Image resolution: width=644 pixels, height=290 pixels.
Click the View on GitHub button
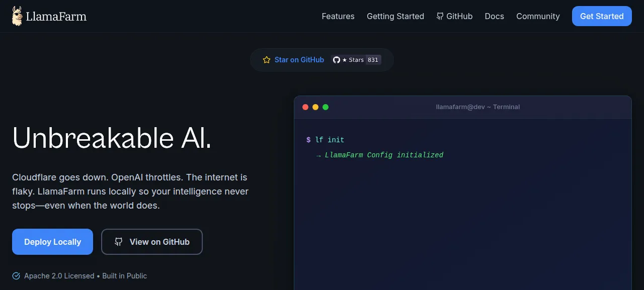point(152,242)
